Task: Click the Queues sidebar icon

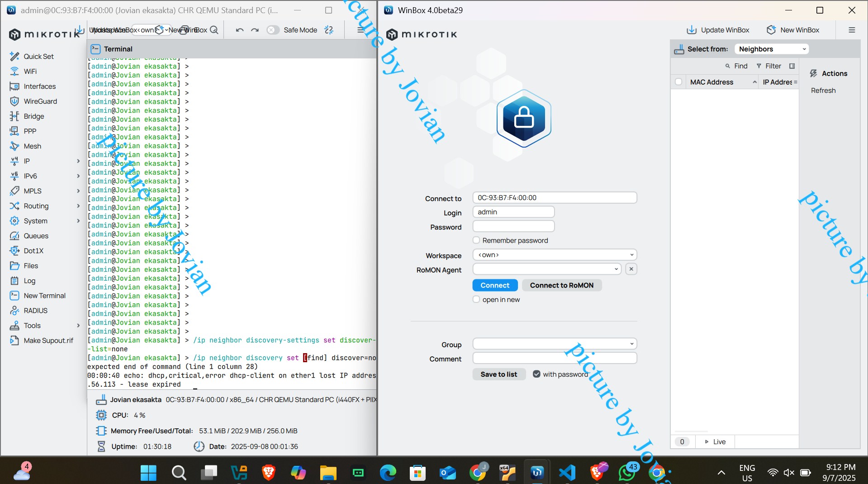Action: click(14, 236)
